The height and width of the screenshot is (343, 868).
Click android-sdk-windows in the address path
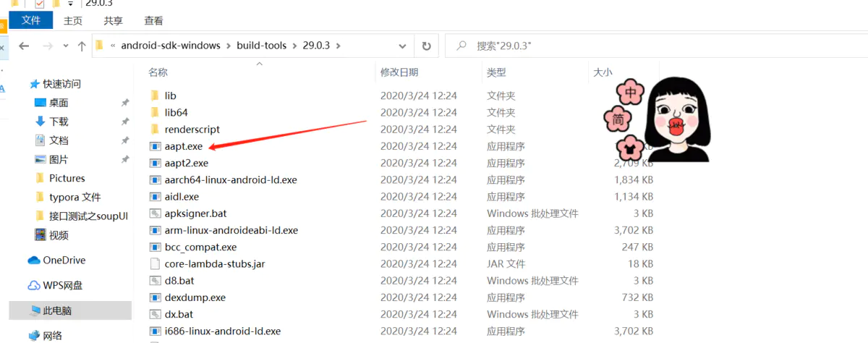coord(171,46)
